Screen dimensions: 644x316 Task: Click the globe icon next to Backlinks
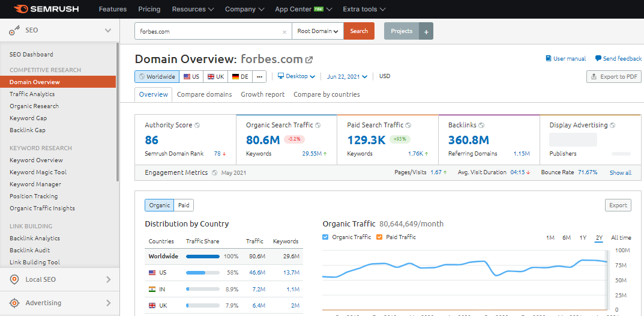click(x=481, y=126)
